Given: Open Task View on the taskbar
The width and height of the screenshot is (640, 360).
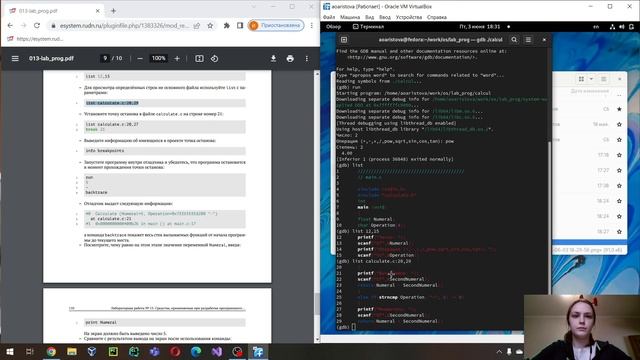Looking at the screenshot, I should point(29,351).
